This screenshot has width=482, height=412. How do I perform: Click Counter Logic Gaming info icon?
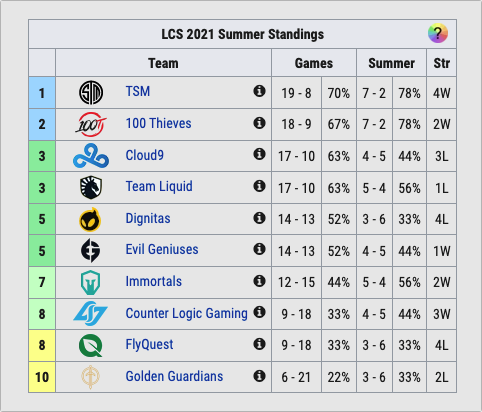pyautogui.click(x=259, y=312)
